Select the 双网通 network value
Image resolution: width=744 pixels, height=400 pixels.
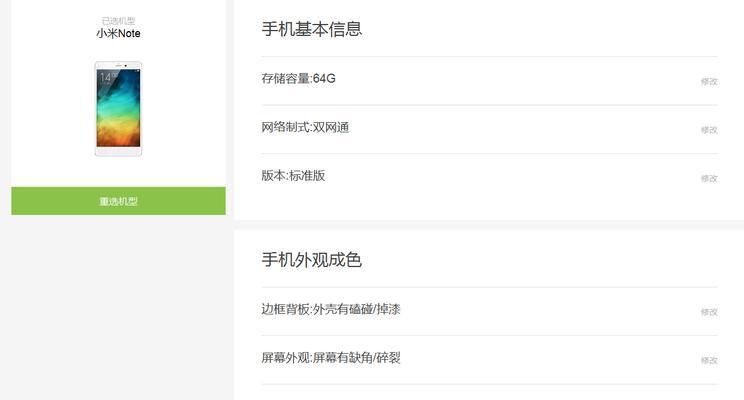(331, 127)
